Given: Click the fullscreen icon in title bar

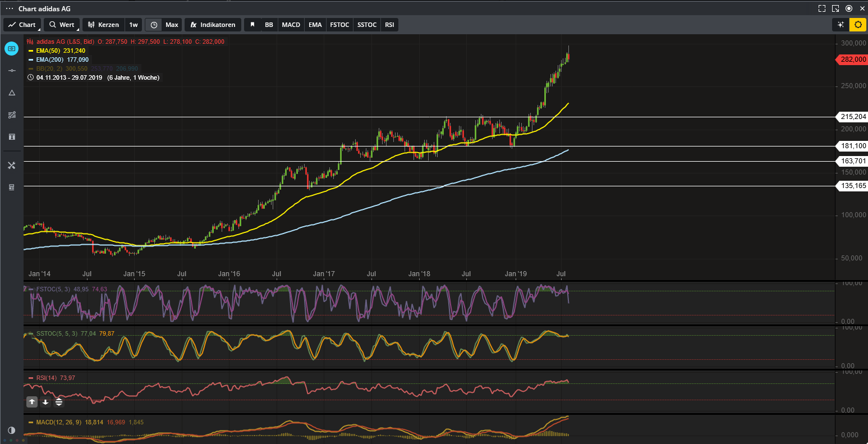Looking at the screenshot, I should click(x=821, y=8).
